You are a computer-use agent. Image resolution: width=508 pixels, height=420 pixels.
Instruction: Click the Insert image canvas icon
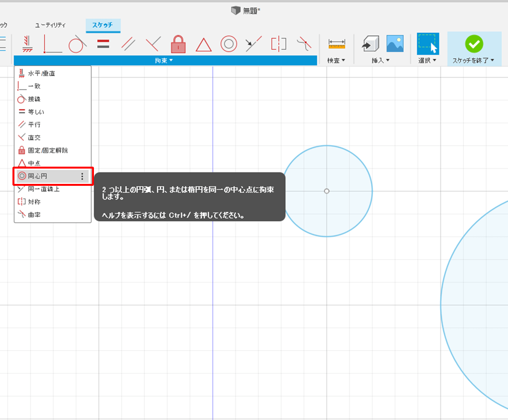(x=395, y=44)
